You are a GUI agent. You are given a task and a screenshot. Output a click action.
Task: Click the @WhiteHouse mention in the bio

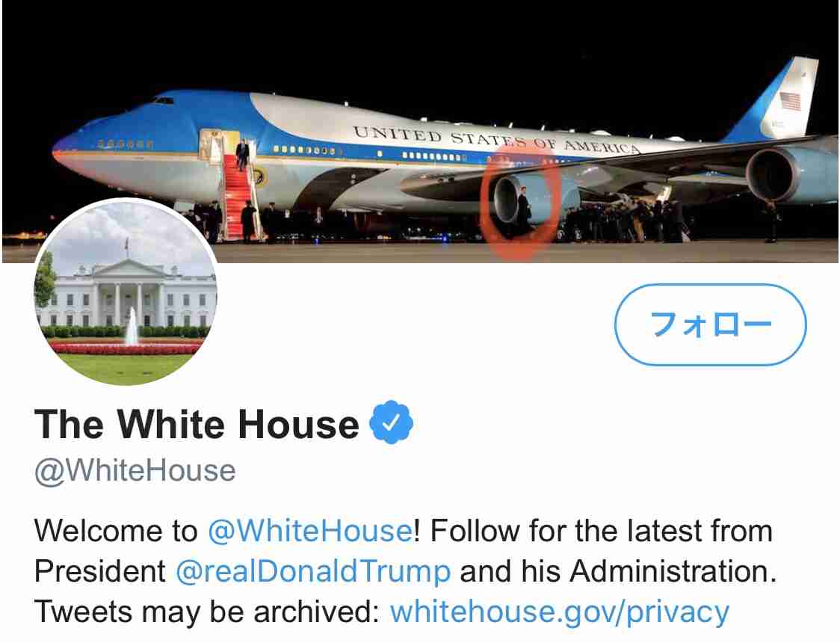pyautogui.click(x=309, y=531)
